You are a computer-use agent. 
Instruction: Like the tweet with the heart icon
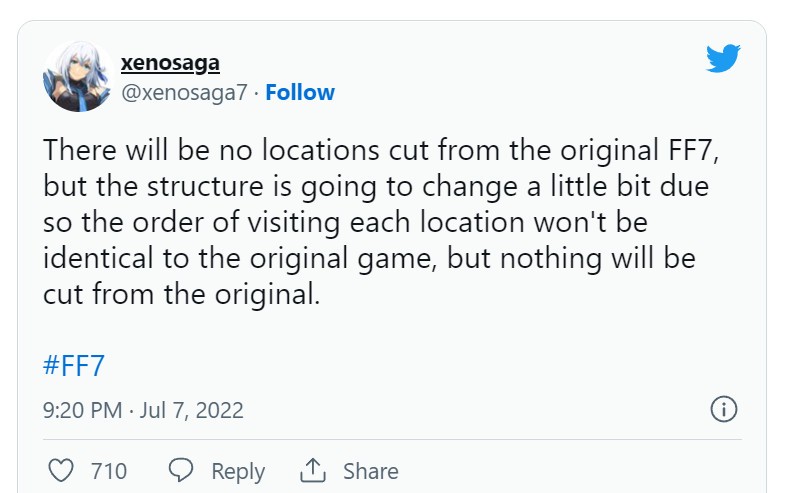[62, 470]
